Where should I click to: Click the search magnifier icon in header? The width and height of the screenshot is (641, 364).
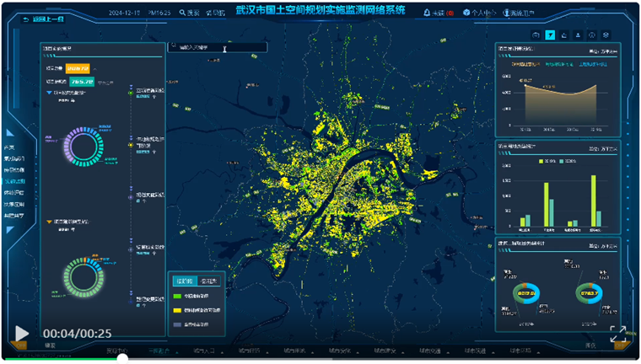point(182,13)
